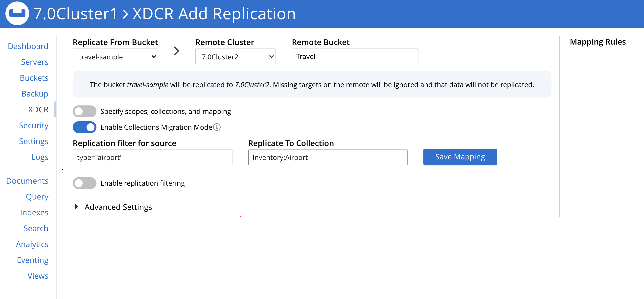Viewport: 644px width, 299px height.
Task: Go to Dashboard in sidebar
Action: pos(28,46)
